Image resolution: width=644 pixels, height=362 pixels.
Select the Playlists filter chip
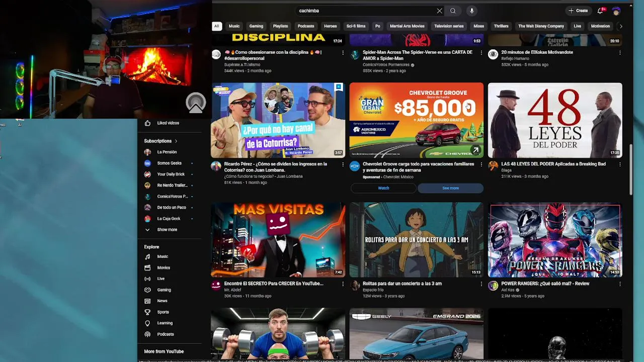pyautogui.click(x=280, y=26)
